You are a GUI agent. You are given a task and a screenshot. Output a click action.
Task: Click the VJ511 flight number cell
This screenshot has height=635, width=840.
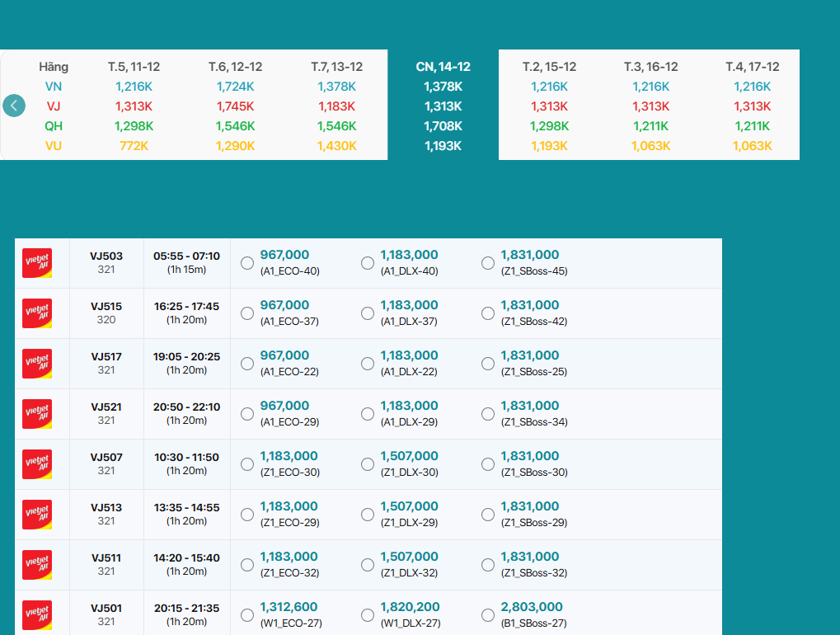point(106,564)
